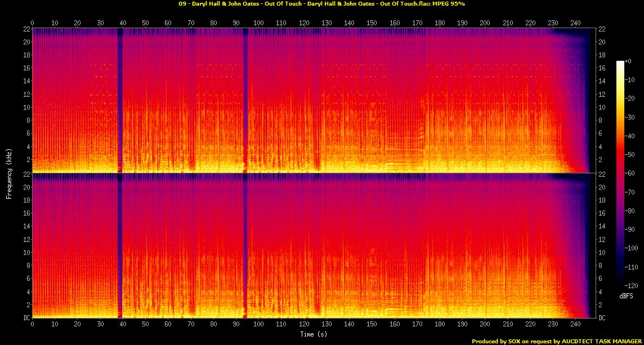
Task: Click the '10' label on lower-right frequency axis
Action: 601,253
